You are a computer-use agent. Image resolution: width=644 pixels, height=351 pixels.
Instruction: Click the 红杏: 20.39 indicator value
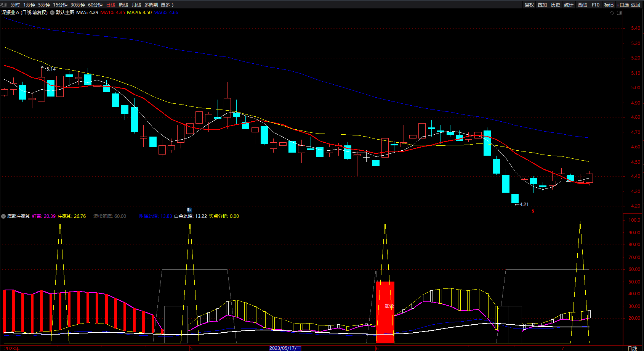click(x=44, y=216)
